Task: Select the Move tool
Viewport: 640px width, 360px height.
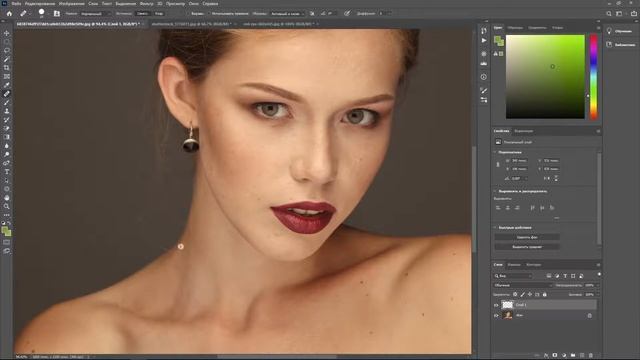Action: (x=7, y=33)
